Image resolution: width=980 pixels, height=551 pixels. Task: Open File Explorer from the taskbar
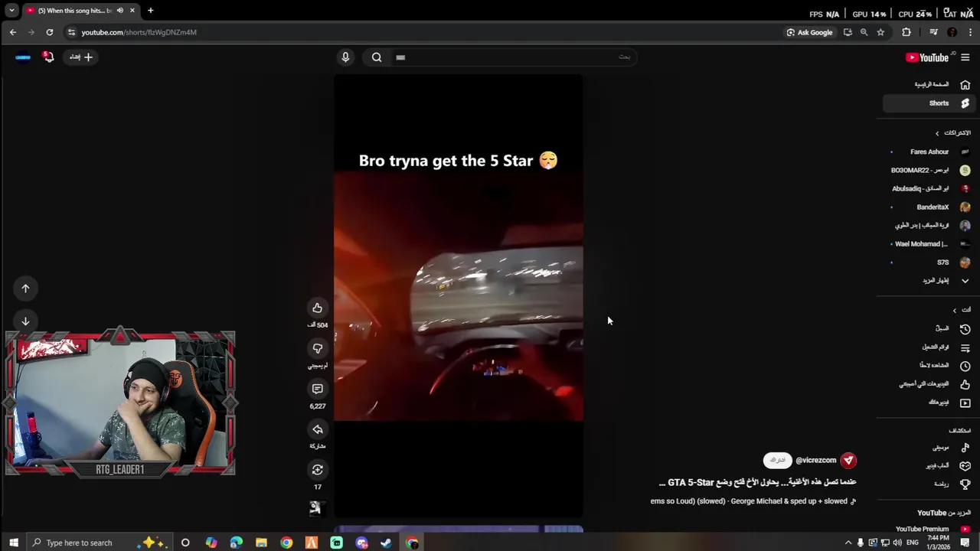[261, 543]
